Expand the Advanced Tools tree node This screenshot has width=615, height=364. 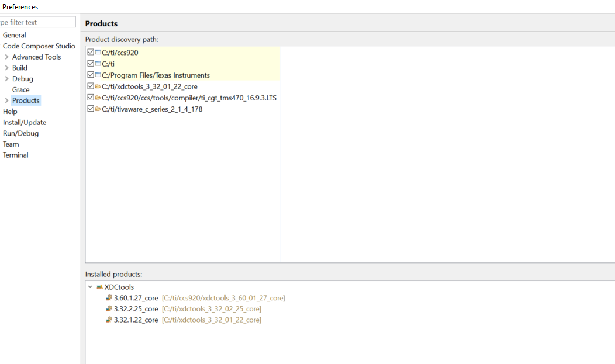[x=6, y=57]
